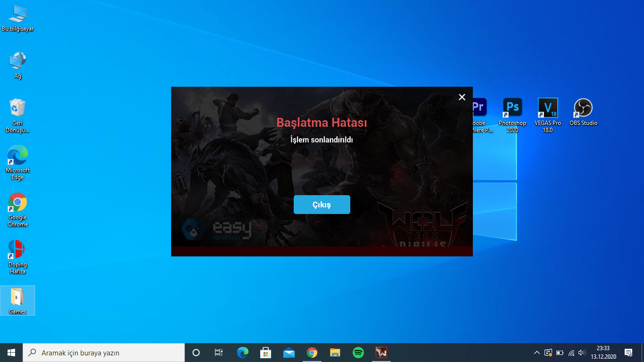Open File Explorer from the taskbar
The width and height of the screenshot is (644, 362).
click(335, 353)
